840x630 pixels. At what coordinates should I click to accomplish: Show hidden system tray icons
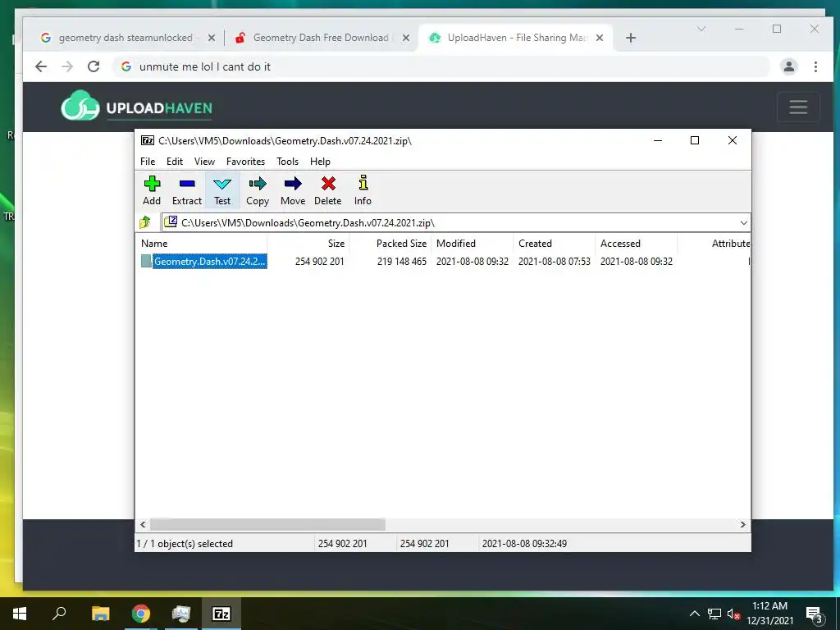coord(694,614)
